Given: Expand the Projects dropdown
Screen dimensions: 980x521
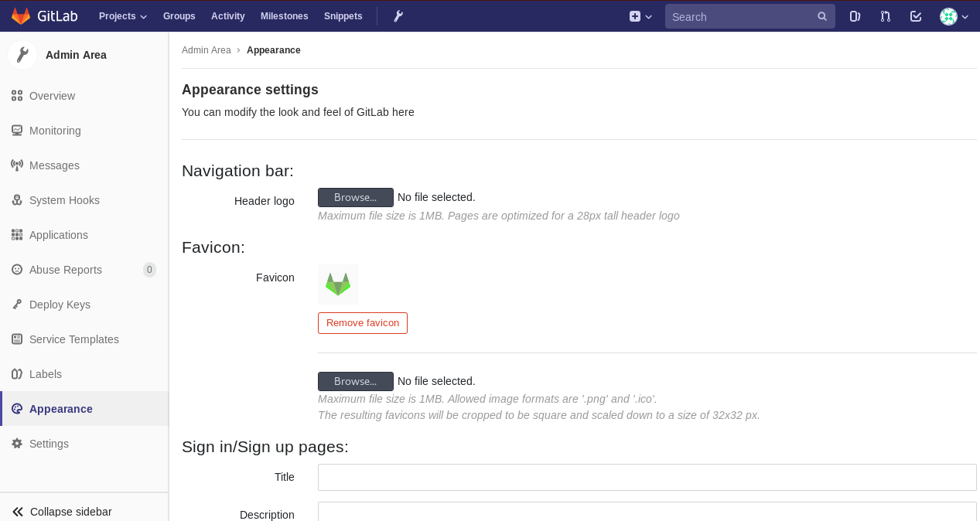Looking at the screenshot, I should [122, 16].
